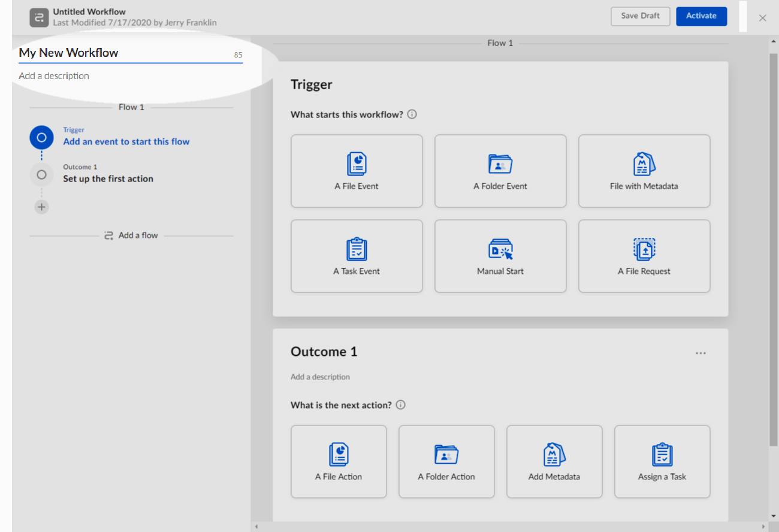Select Manual Start trigger icon
Viewport: 779px width, 532px height.
point(500,249)
